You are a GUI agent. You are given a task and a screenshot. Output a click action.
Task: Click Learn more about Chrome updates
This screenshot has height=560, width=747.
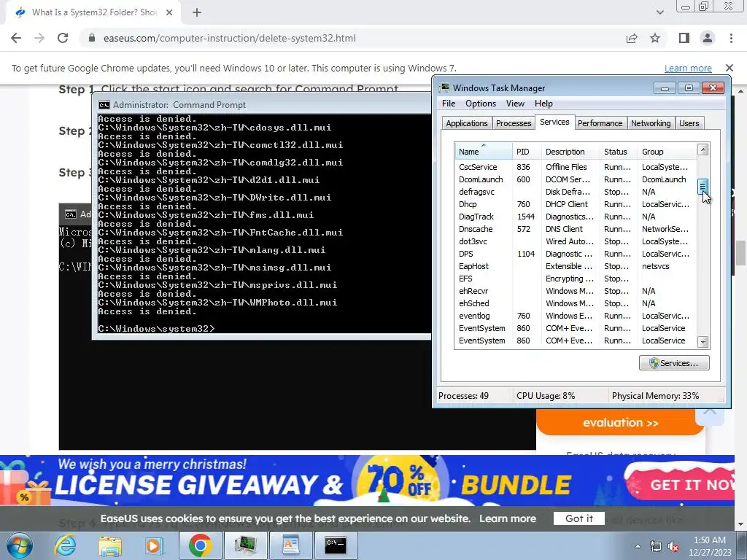tap(688, 68)
